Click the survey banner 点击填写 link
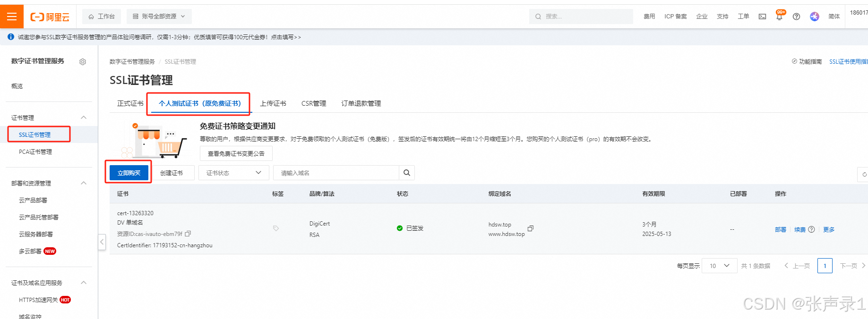868x319 pixels. click(286, 37)
